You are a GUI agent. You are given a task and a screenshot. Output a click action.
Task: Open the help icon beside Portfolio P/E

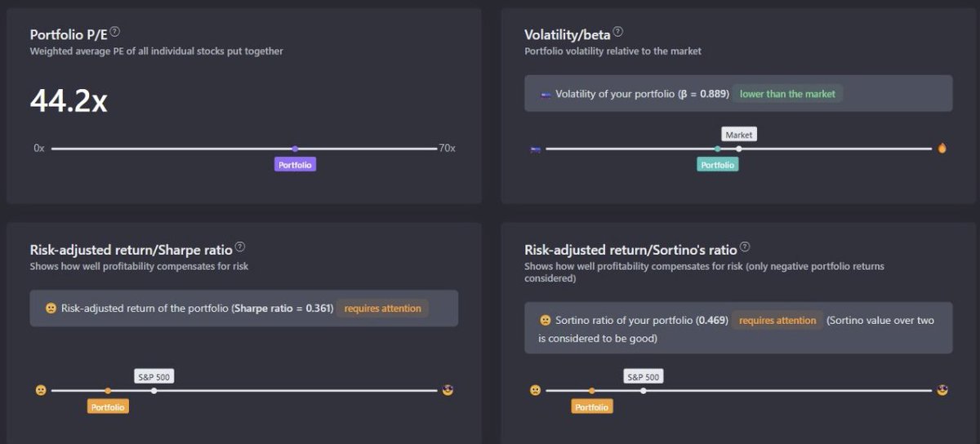click(x=115, y=32)
